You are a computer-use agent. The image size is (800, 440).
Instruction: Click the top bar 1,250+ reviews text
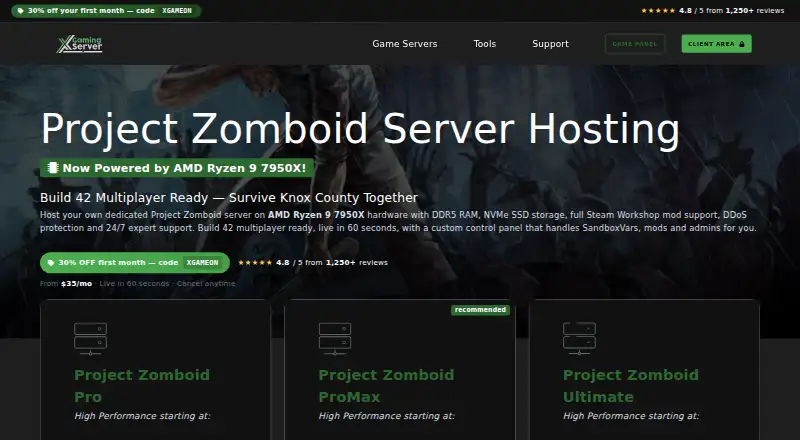click(x=755, y=11)
